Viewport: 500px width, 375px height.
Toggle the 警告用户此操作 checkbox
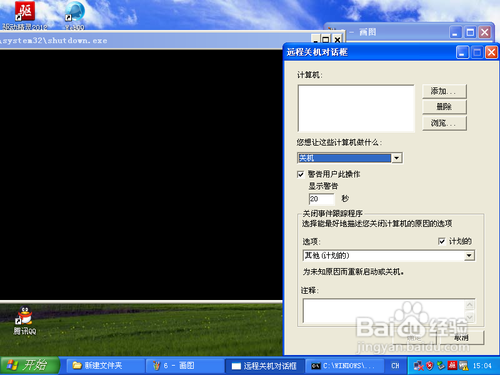(301, 174)
